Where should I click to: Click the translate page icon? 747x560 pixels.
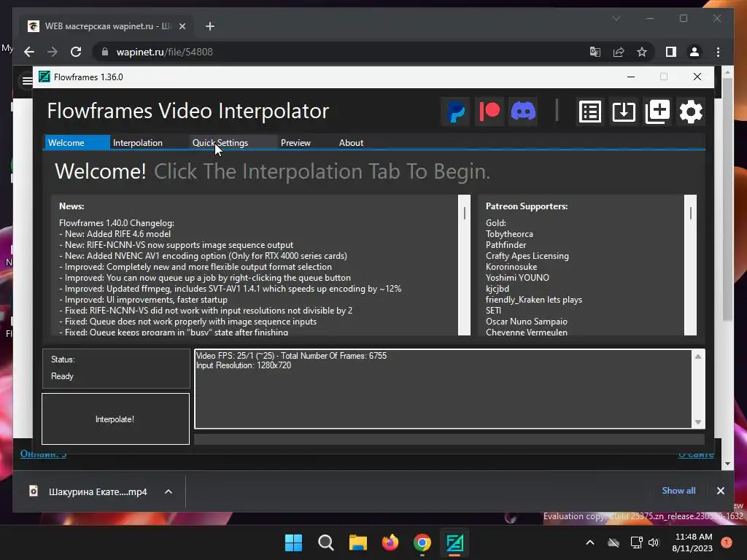[x=595, y=52]
